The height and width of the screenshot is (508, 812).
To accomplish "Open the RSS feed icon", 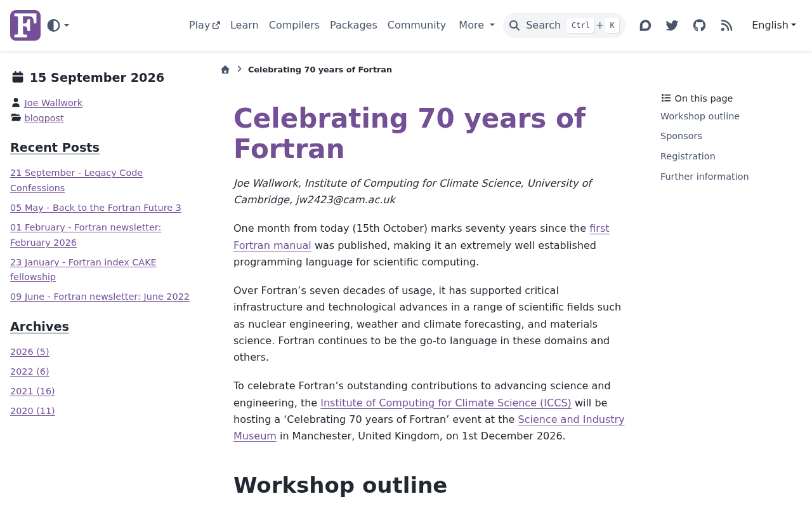I will [x=726, y=25].
